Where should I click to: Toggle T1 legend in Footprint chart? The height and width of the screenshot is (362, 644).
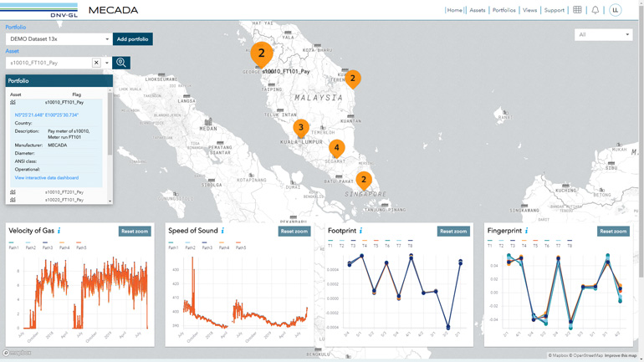(330, 243)
